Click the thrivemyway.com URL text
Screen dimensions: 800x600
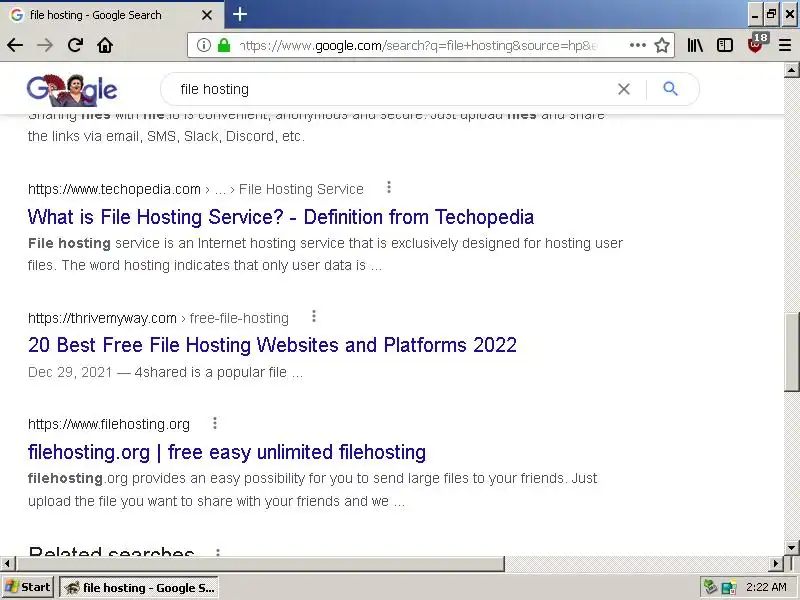102,318
